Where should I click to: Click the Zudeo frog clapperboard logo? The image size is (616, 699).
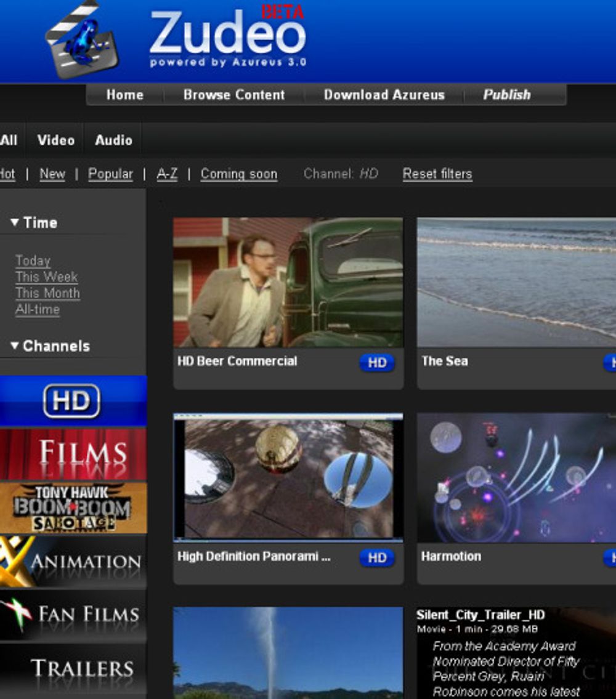tap(83, 40)
